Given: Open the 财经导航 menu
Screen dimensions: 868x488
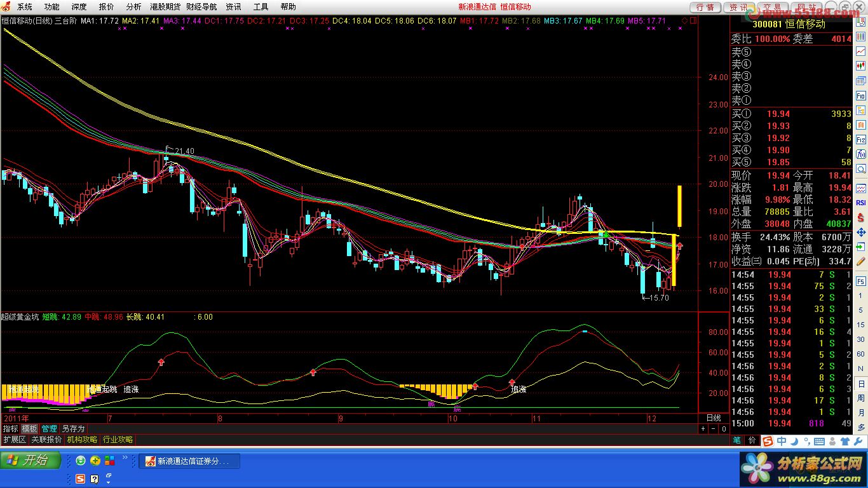Looking at the screenshot, I should (201, 7).
